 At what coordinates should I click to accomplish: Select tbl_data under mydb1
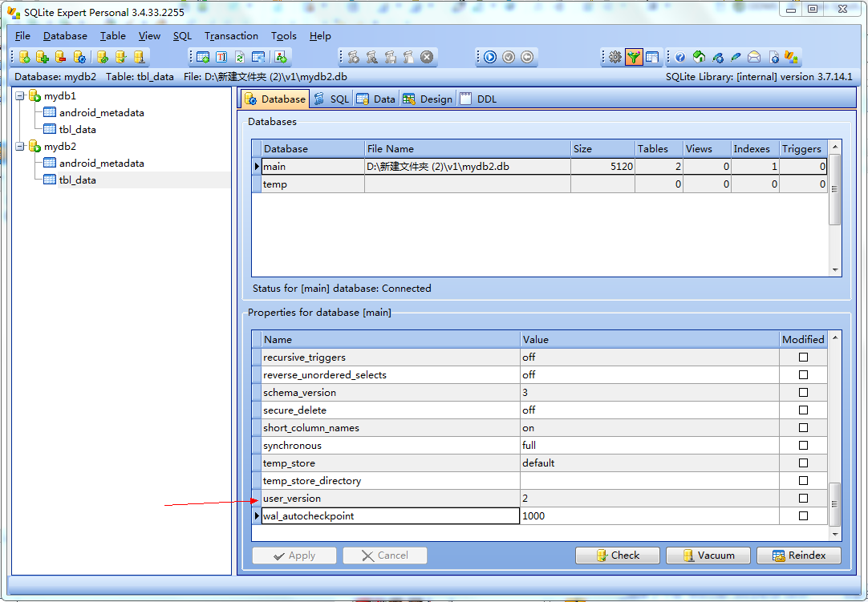click(x=78, y=130)
